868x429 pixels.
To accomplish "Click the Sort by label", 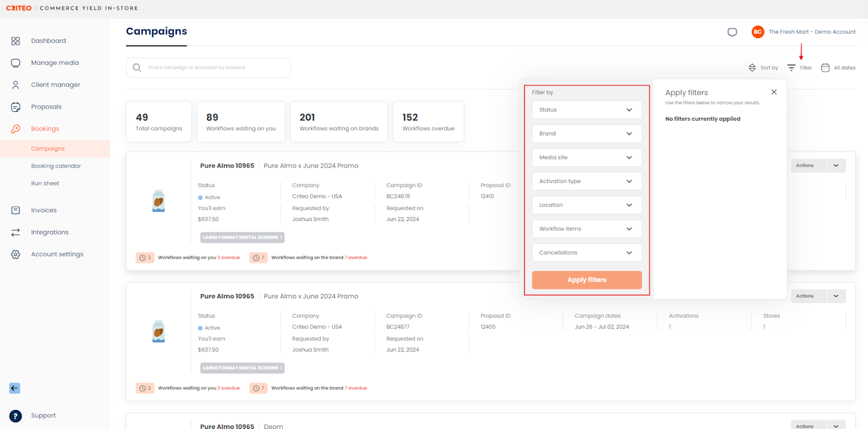I will pos(769,68).
